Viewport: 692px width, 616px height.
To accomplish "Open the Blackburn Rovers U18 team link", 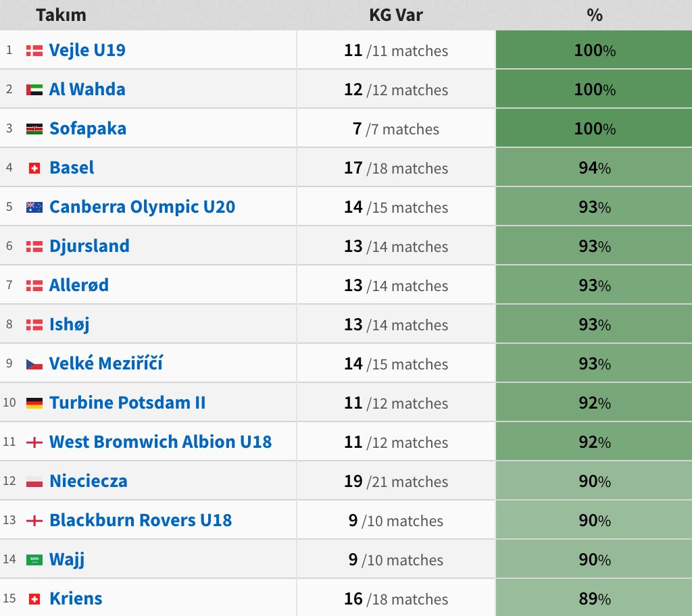I will click(x=141, y=520).
